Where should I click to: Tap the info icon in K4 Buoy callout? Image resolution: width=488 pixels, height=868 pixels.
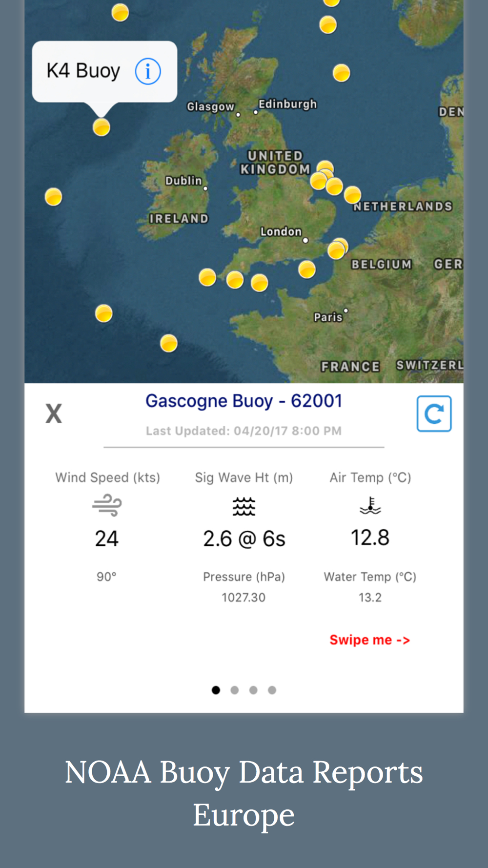147,71
